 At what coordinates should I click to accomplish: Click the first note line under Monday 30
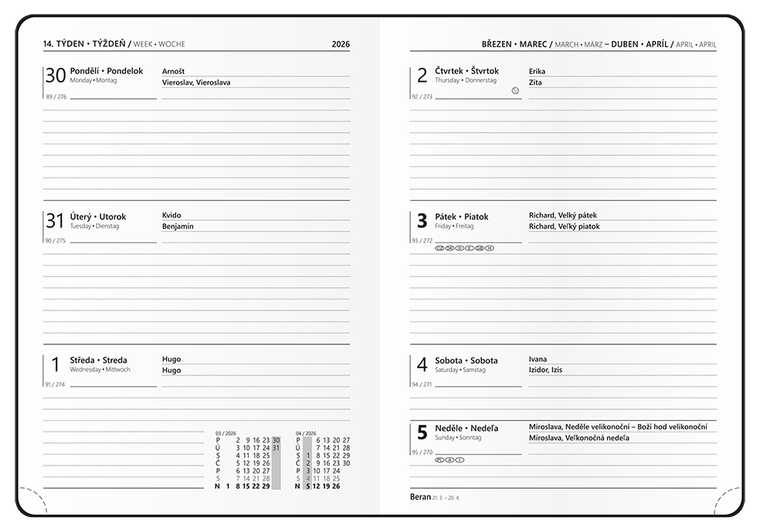coord(196,110)
